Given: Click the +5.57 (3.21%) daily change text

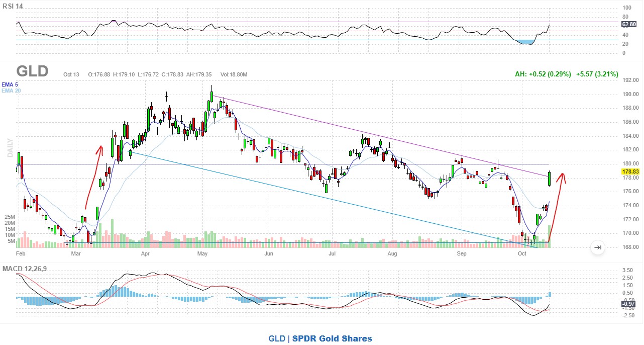Looking at the screenshot, I should 597,74.
